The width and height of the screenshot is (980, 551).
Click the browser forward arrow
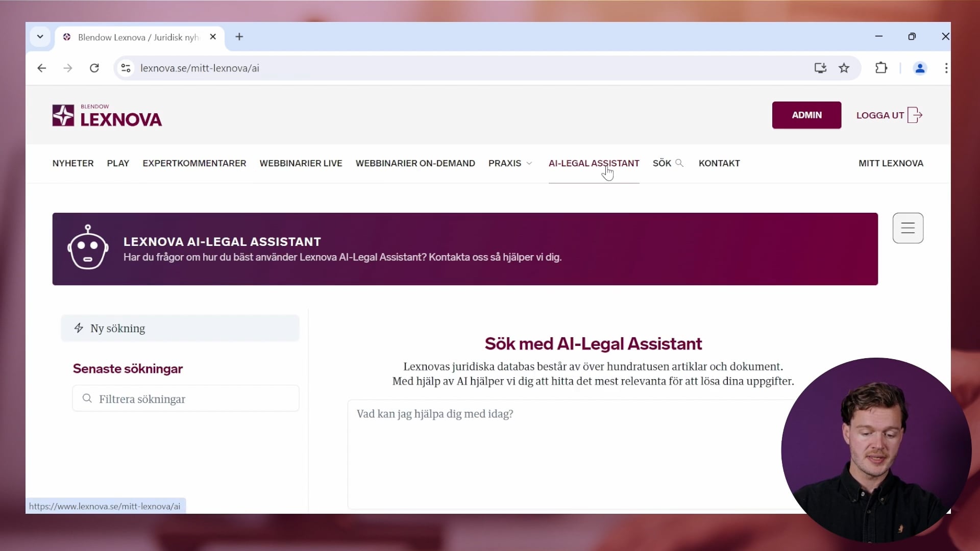point(68,68)
